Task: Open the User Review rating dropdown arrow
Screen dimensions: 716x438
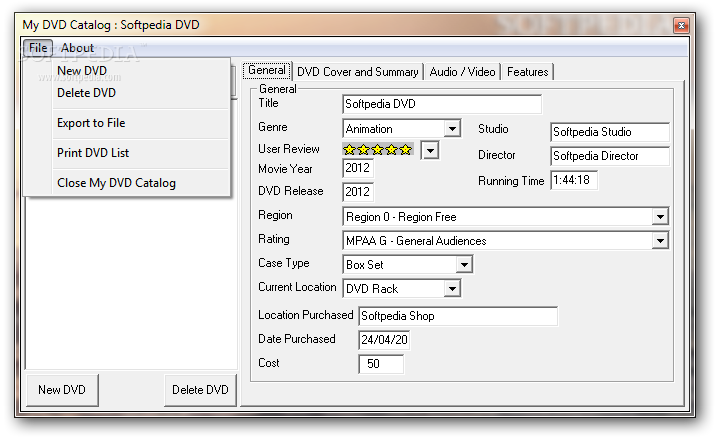Action: (x=430, y=150)
